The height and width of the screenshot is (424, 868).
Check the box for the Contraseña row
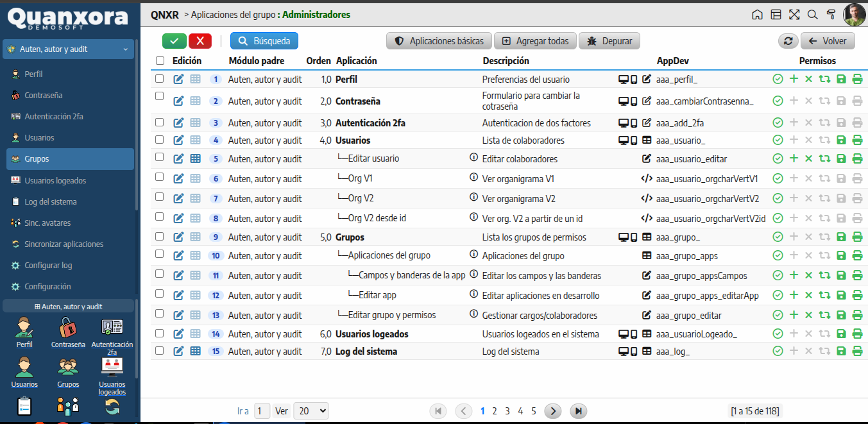point(160,96)
